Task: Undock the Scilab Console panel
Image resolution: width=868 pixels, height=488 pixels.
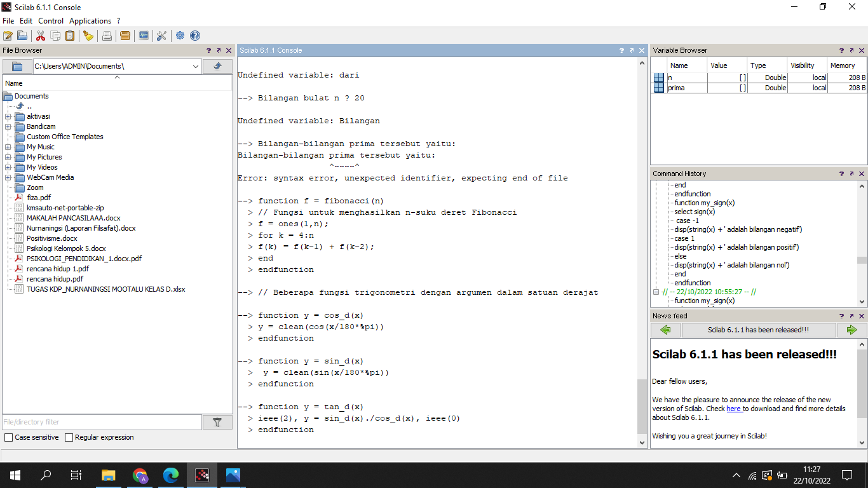Action: (632, 50)
